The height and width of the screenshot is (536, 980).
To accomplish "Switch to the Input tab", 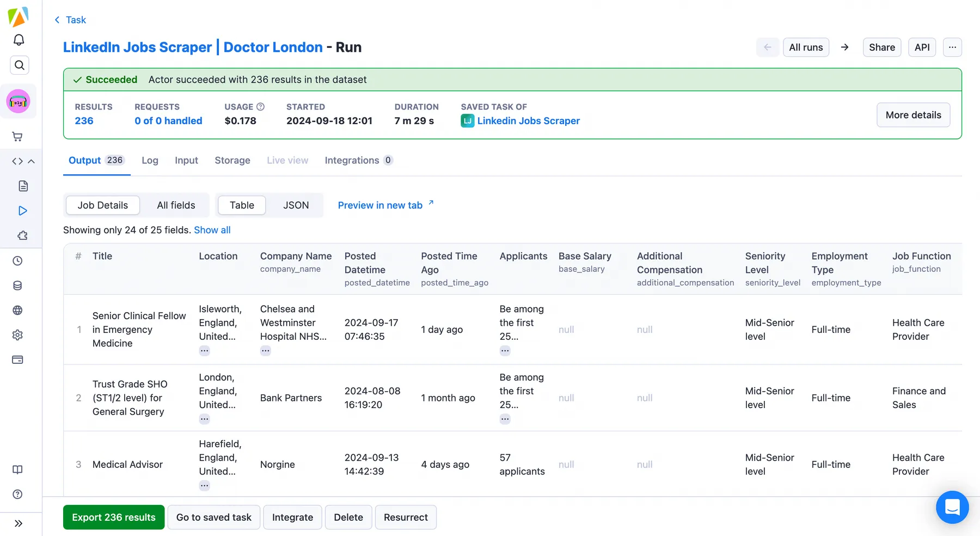I will tap(186, 160).
